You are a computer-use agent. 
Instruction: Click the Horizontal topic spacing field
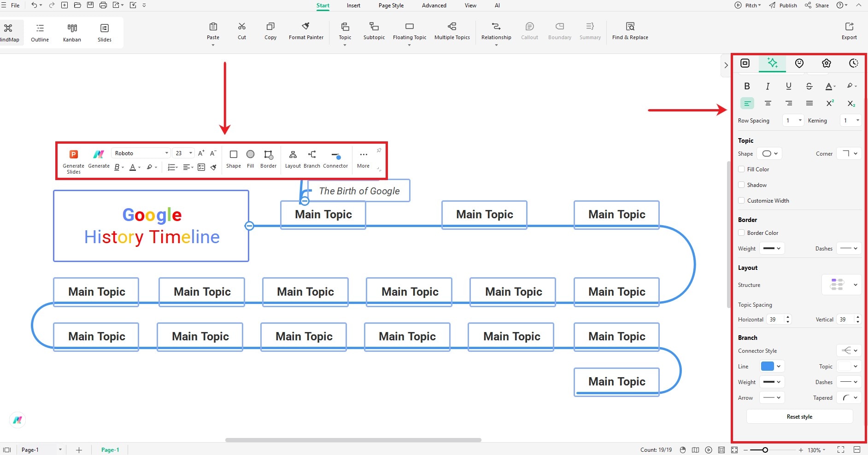(x=779, y=319)
